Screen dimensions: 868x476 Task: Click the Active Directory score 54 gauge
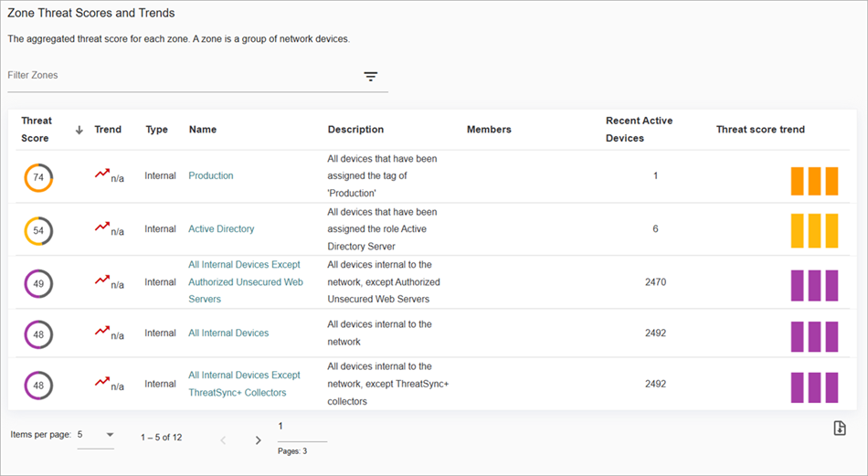[38, 231]
